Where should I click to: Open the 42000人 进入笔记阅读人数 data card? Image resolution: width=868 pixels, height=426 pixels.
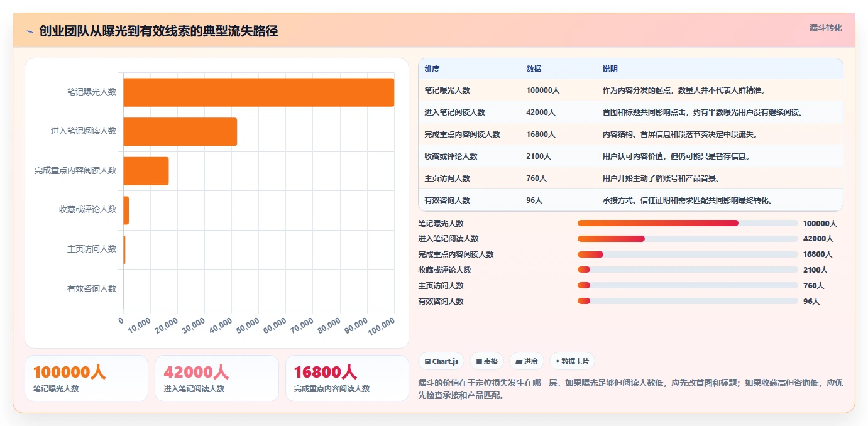click(x=217, y=378)
